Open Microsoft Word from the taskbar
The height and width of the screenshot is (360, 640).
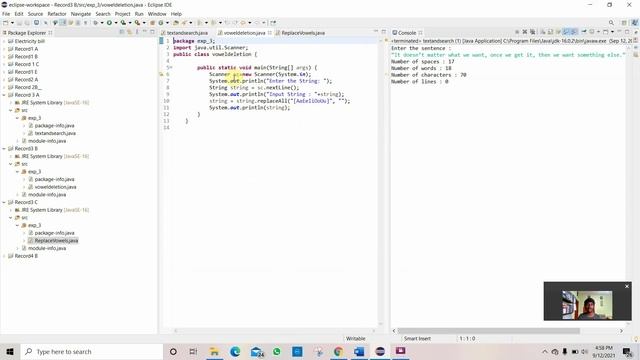pyautogui.click(x=359, y=351)
